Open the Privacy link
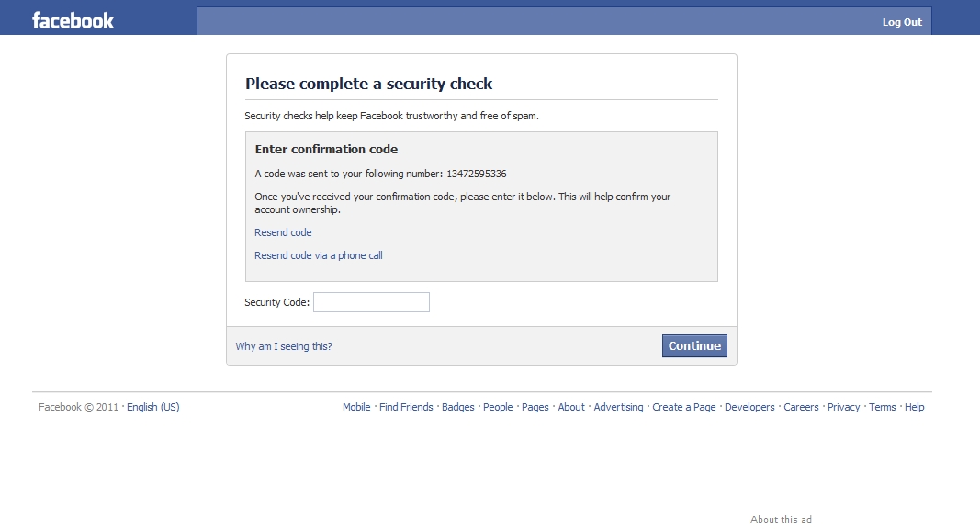This screenshot has width=980, height=530. (844, 407)
